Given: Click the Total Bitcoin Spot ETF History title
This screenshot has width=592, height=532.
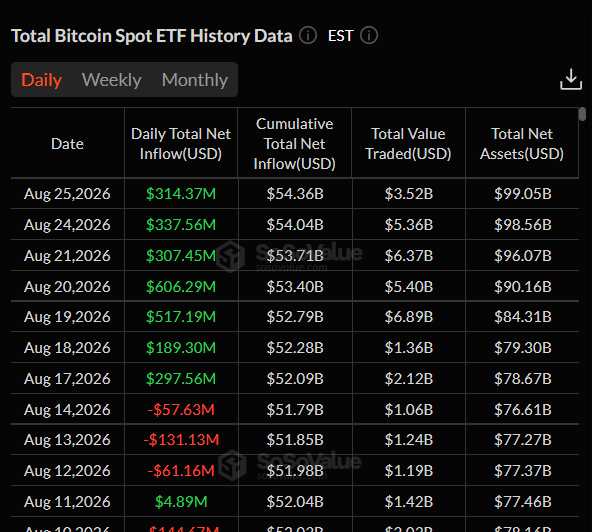Looking at the screenshot, I should pyautogui.click(x=152, y=36).
